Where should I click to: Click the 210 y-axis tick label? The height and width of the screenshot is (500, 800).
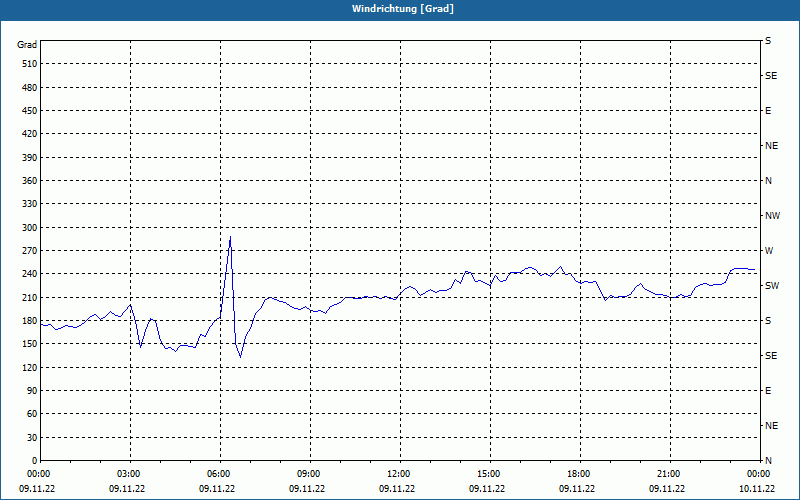pyautogui.click(x=30, y=297)
